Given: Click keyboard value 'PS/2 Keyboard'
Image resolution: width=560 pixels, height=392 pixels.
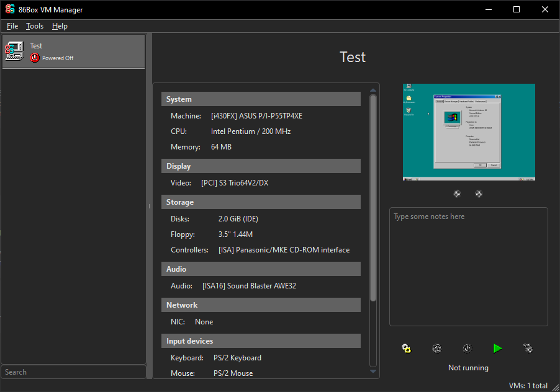Looking at the screenshot, I should point(237,358).
